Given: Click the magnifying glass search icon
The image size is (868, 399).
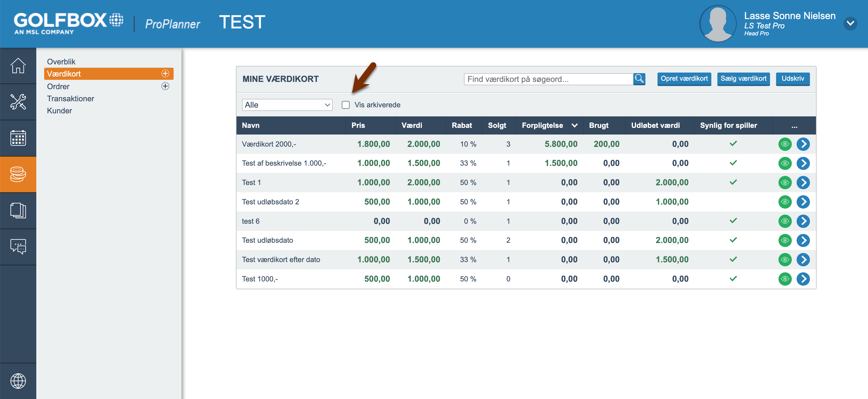Looking at the screenshot, I should [639, 79].
